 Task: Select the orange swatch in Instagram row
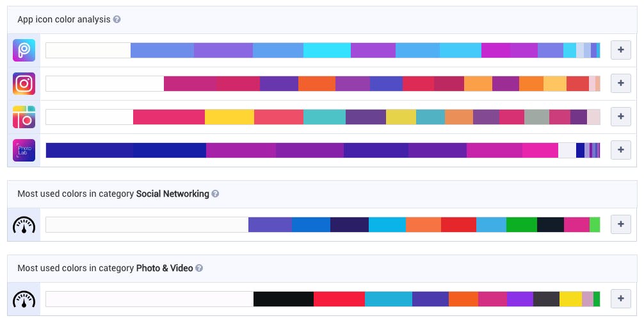point(316,84)
